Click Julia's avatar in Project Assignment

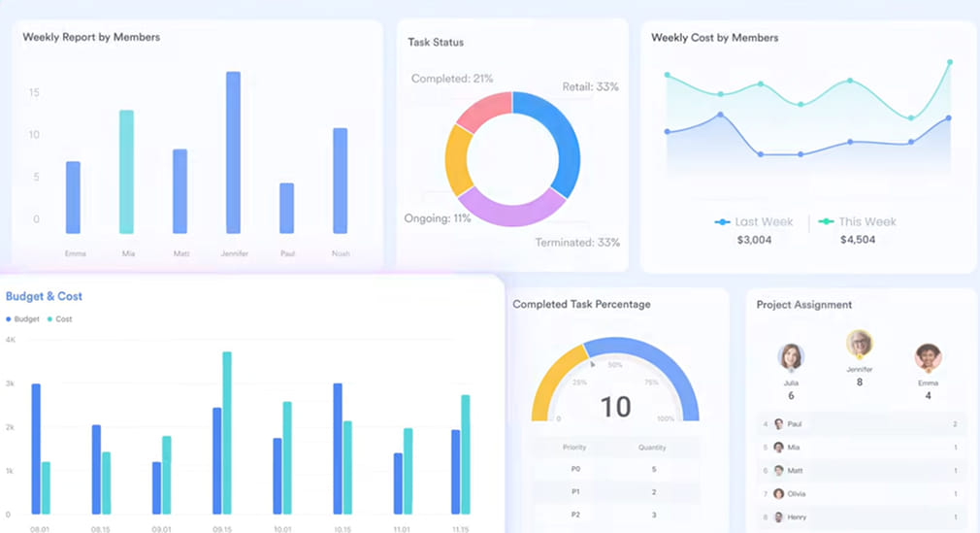coord(791,356)
